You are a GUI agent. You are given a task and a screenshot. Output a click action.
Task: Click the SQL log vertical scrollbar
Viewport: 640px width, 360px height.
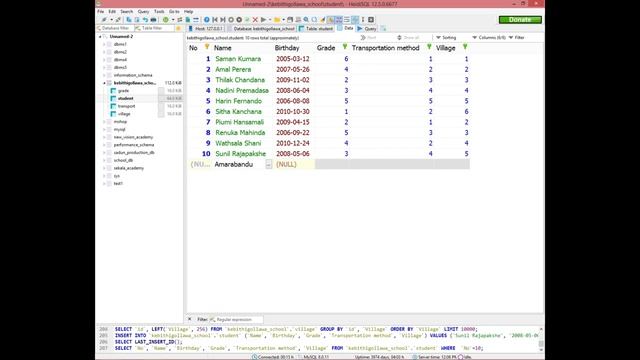(541, 338)
